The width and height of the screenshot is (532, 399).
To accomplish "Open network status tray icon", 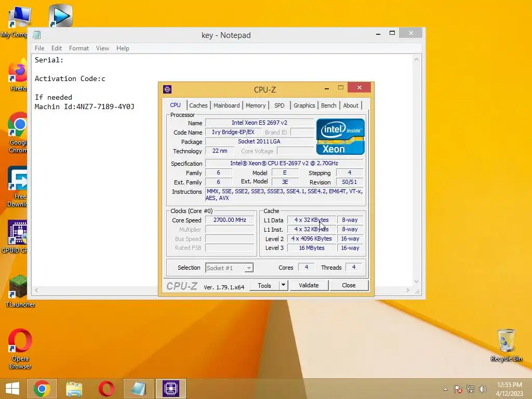I will click(471, 389).
